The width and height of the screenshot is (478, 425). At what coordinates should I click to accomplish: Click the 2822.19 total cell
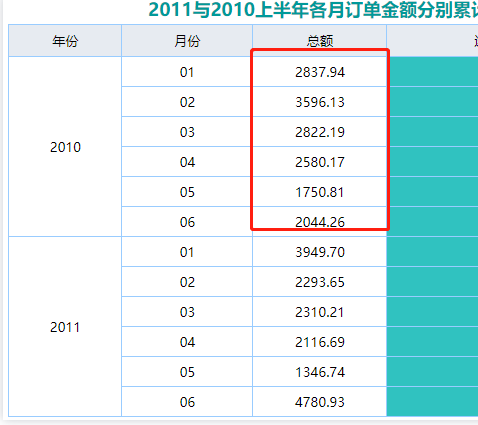point(319,132)
